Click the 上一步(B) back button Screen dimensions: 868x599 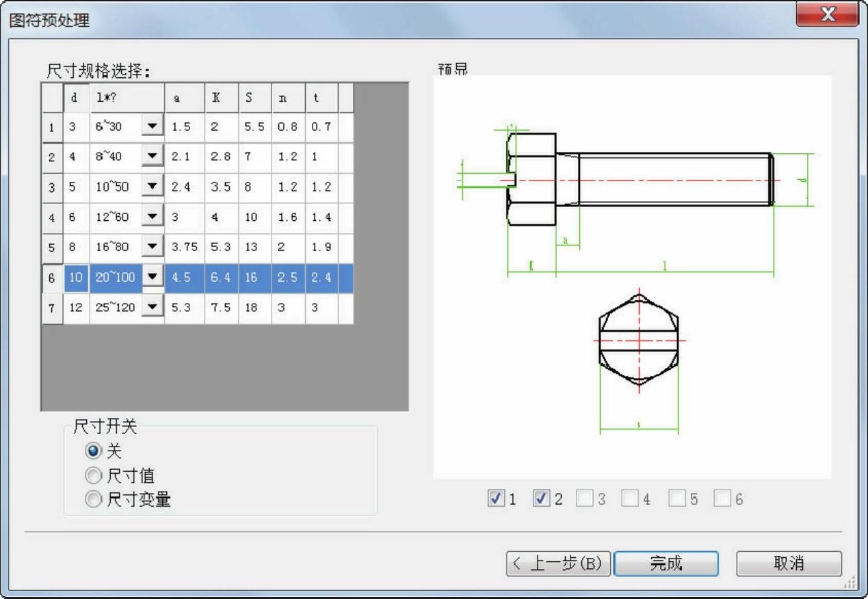click(x=559, y=563)
